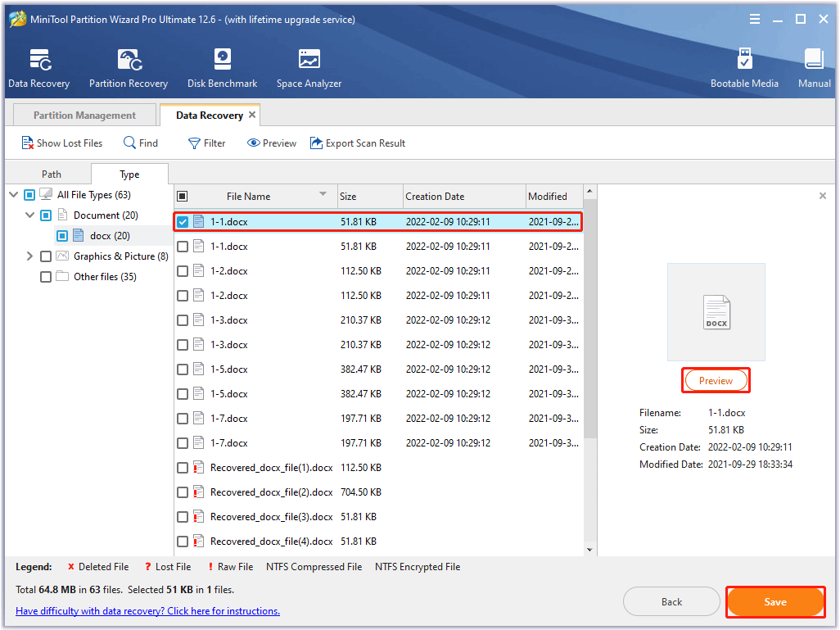Viewport: 840px width, 630px height.
Task: Click the All File Types computer icon
Action: (47, 195)
